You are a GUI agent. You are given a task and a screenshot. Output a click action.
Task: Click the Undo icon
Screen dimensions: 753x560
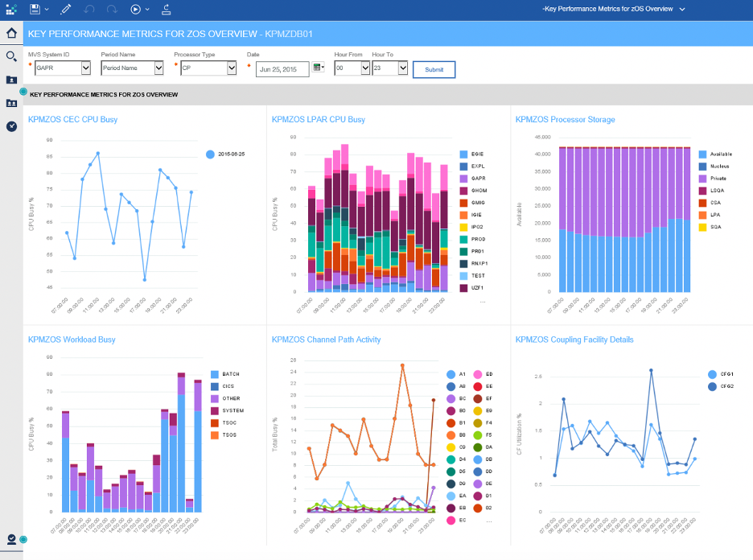(88, 10)
